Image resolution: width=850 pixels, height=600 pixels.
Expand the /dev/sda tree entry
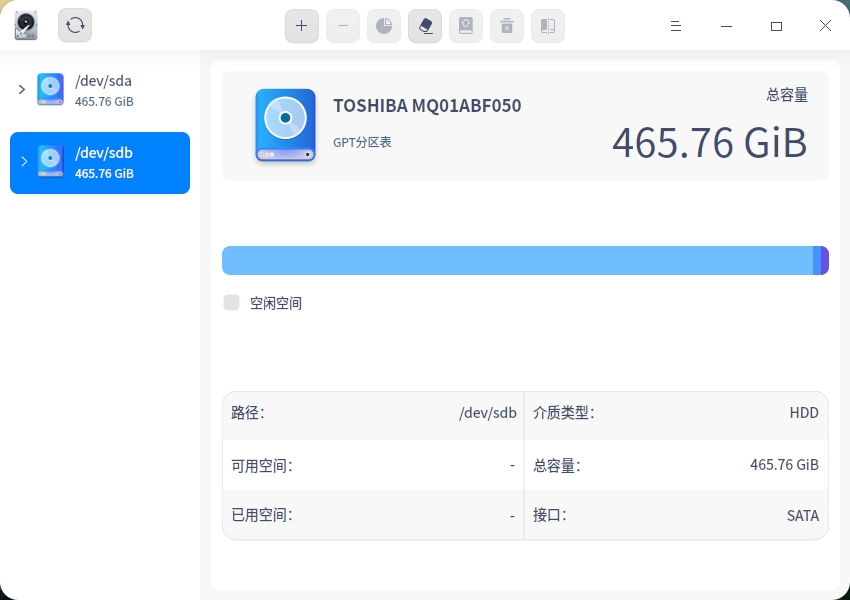(x=21, y=89)
